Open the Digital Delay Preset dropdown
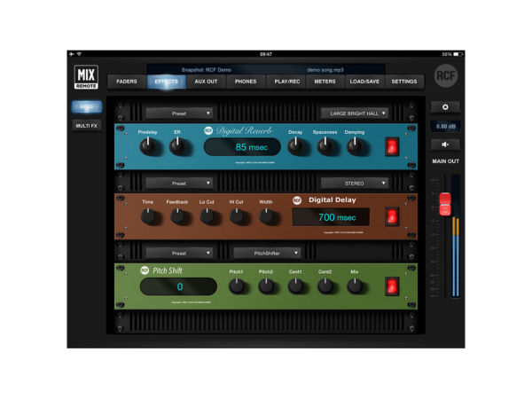The width and height of the screenshot is (532, 399). (x=179, y=184)
